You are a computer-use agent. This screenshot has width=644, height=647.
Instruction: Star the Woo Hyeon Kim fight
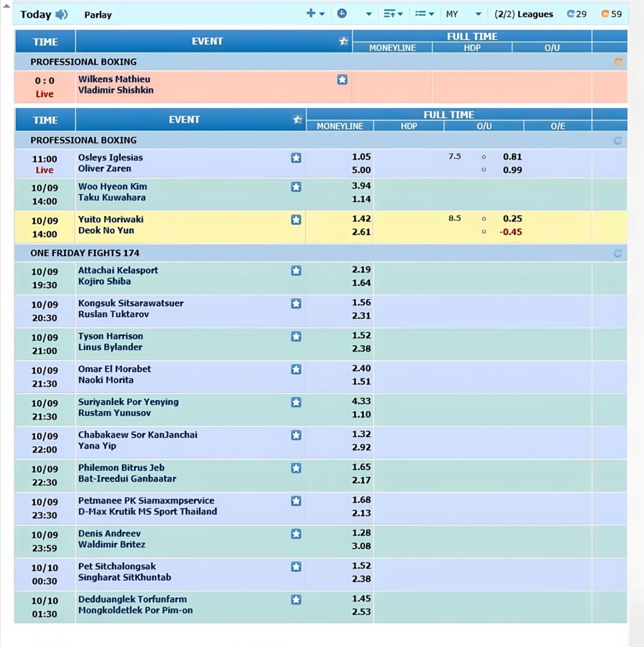295,187
